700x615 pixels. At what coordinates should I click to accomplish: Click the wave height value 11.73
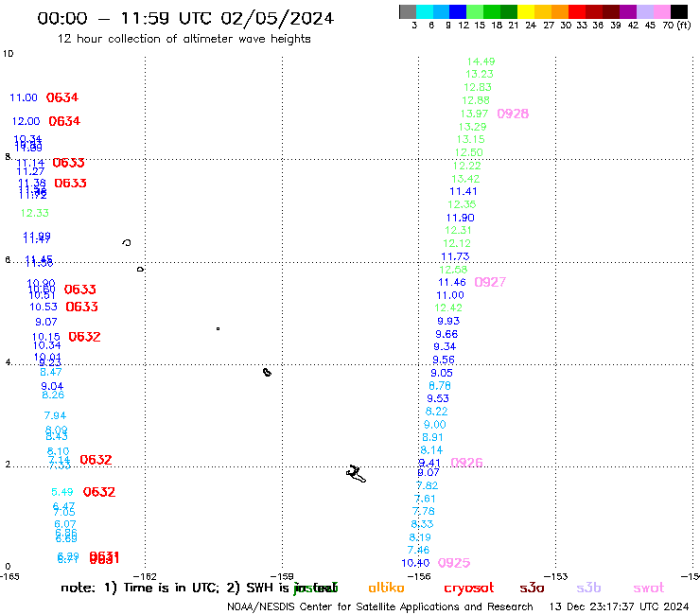coord(455,256)
